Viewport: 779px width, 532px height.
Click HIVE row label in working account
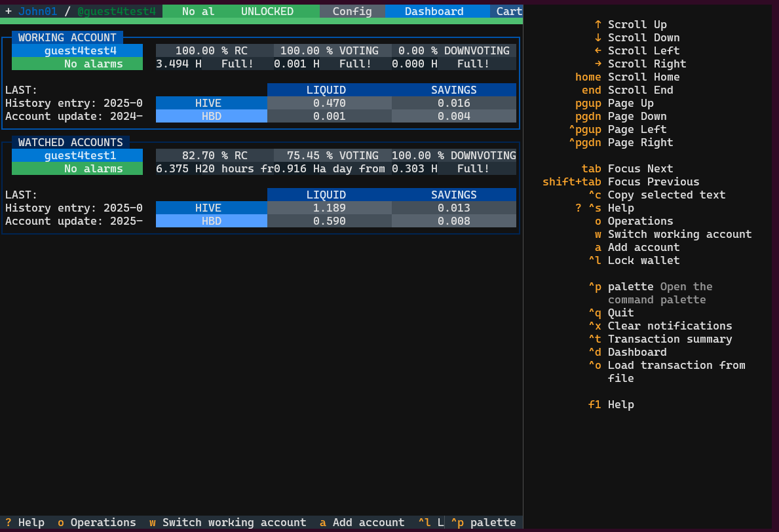[x=212, y=103]
